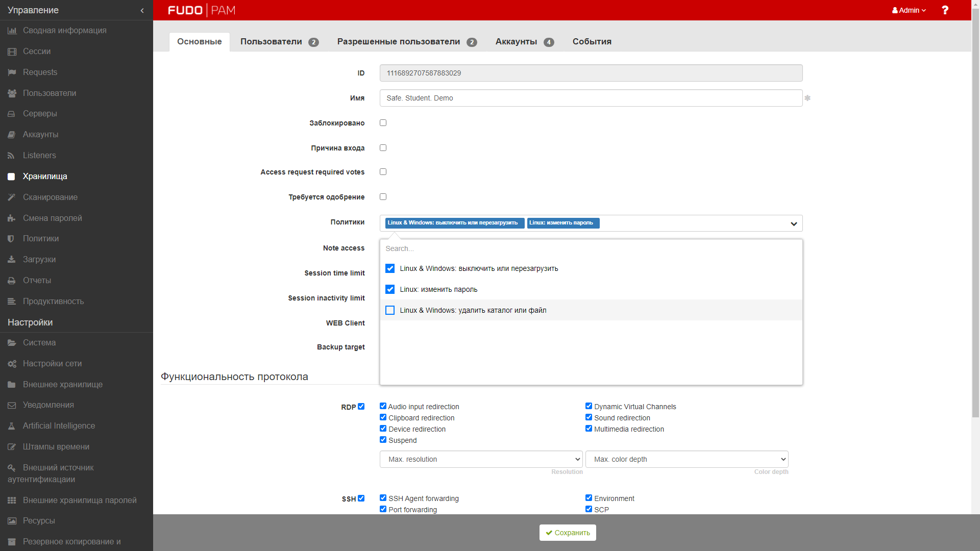Image resolution: width=980 pixels, height=551 pixels.
Task: Expand the Admin user menu
Action: (x=909, y=10)
